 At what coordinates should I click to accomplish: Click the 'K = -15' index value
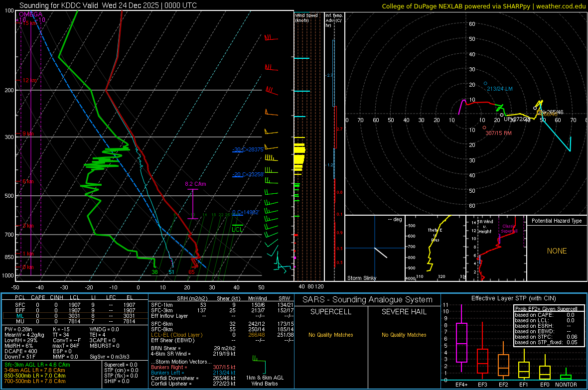pyautogui.click(x=61, y=329)
